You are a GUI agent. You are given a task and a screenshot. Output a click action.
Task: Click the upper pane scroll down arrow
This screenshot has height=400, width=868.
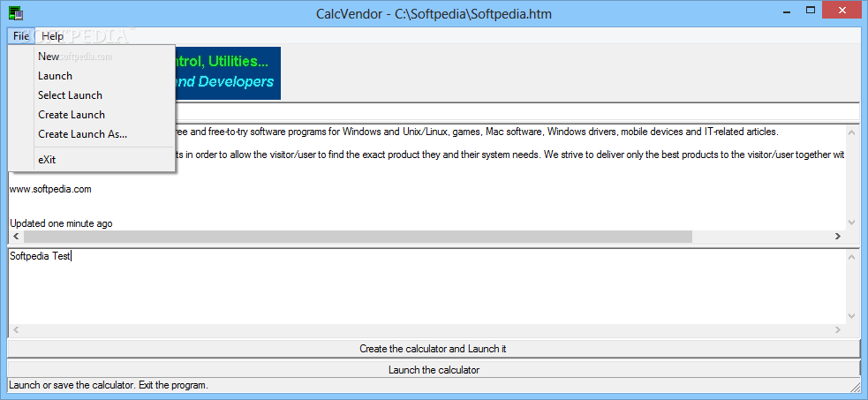pyautogui.click(x=852, y=222)
